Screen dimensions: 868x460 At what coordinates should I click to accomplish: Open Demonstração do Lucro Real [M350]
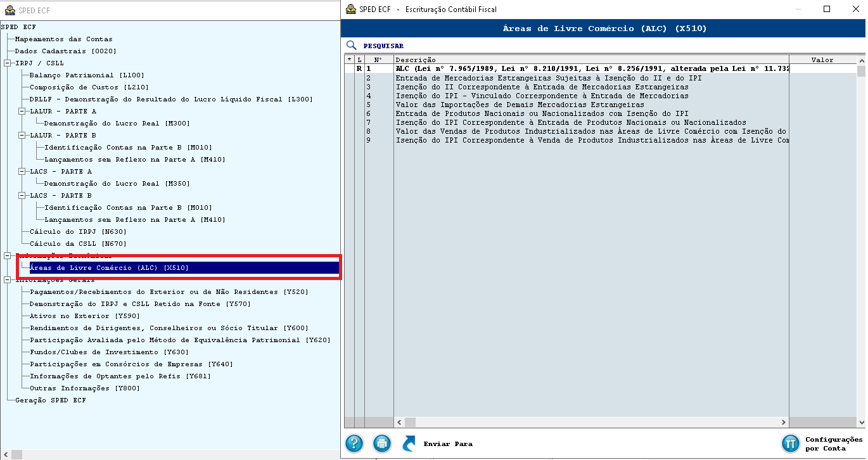(x=117, y=183)
